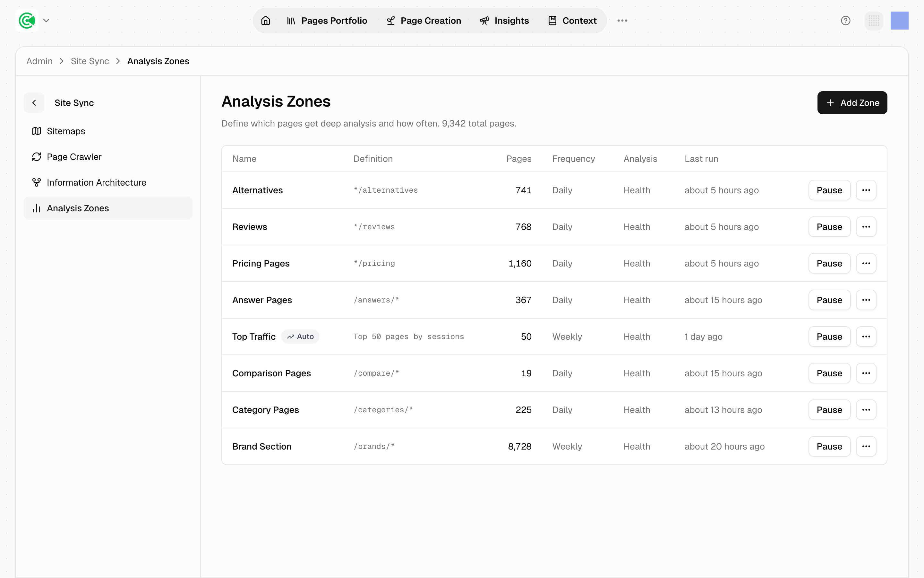Click the Name column header
This screenshot has width=924, height=578.
244,159
